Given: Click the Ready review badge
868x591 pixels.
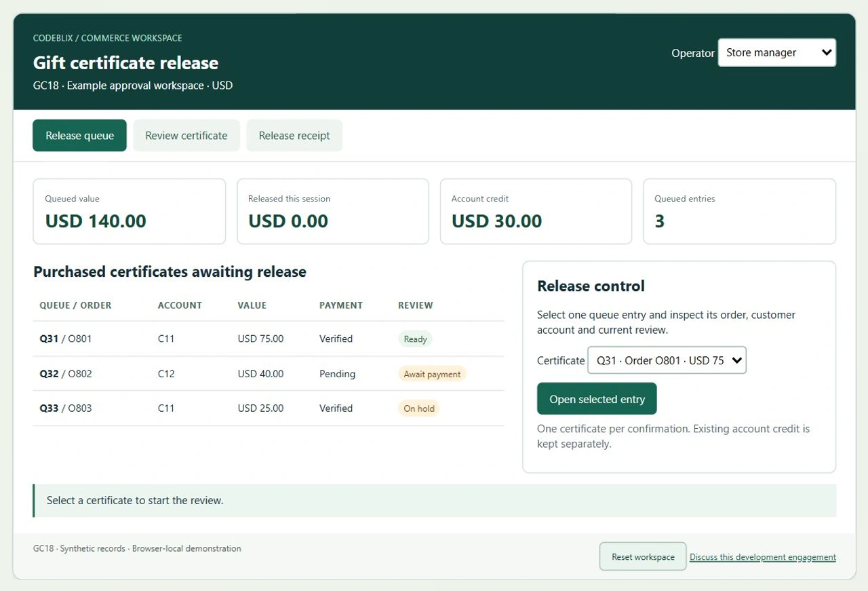Looking at the screenshot, I should tap(415, 339).
